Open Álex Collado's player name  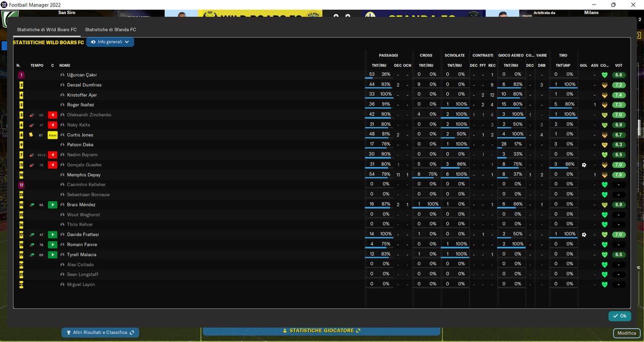(80, 265)
